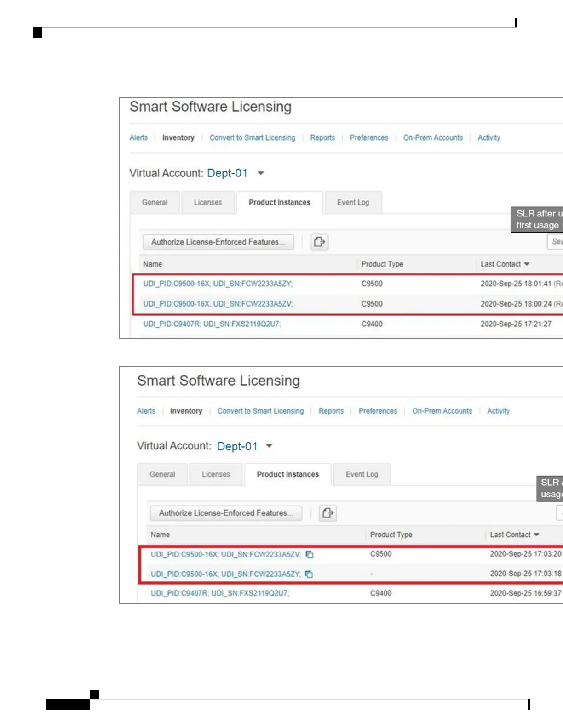Select timestamp 2020-Sep-25 18:00:24
This screenshot has width=563, height=728.
click(x=516, y=304)
